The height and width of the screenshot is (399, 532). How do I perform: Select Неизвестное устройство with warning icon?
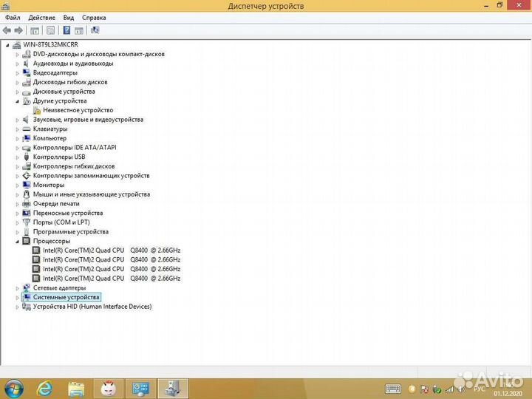click(77, 110)
